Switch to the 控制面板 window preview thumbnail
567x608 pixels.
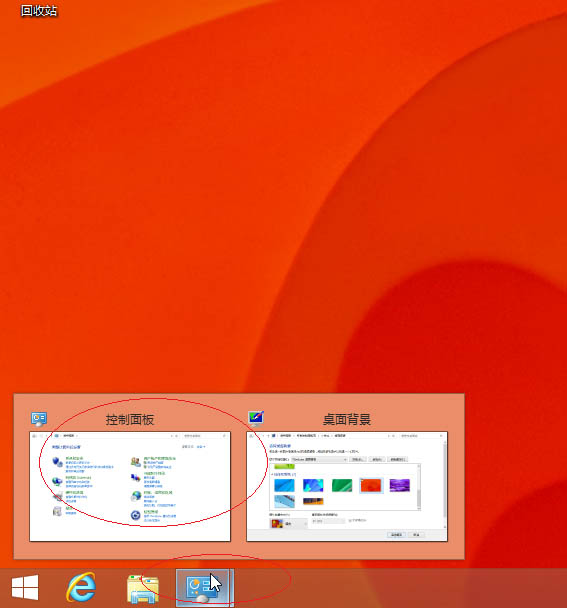click(130, 486)
